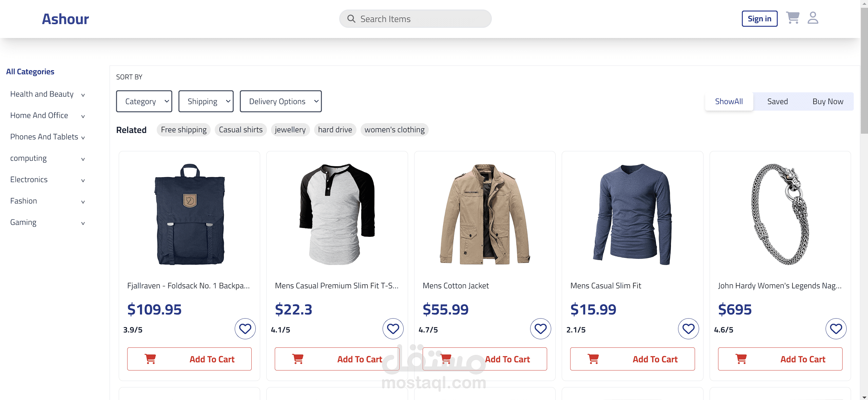Open the Delivery Options dropdown
Image resolution: width=868 pixels, height=400 pixels.
point(281,101)
